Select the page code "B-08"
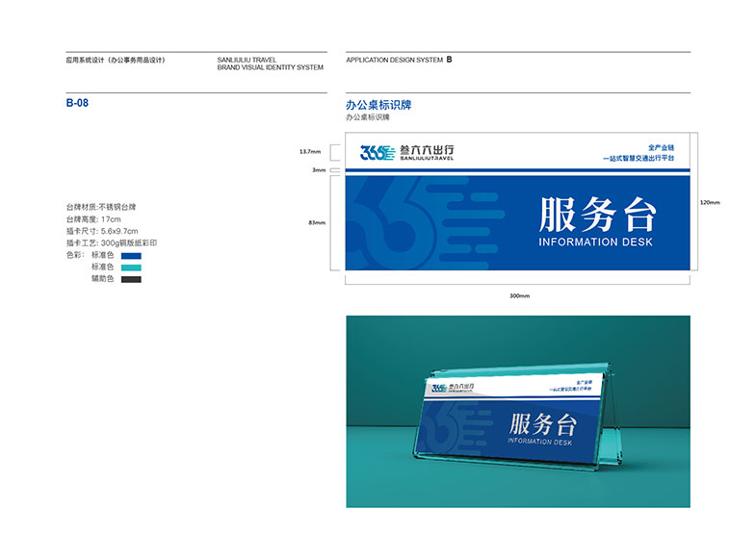The image size is (755, 560). click(77, 103)
